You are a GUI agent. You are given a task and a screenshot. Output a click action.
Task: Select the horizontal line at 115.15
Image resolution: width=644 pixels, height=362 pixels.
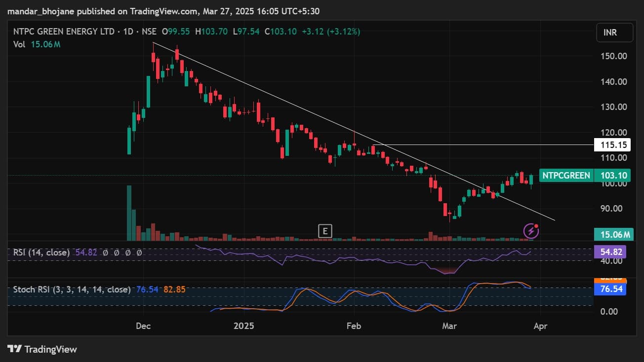[x=494, y=145]
